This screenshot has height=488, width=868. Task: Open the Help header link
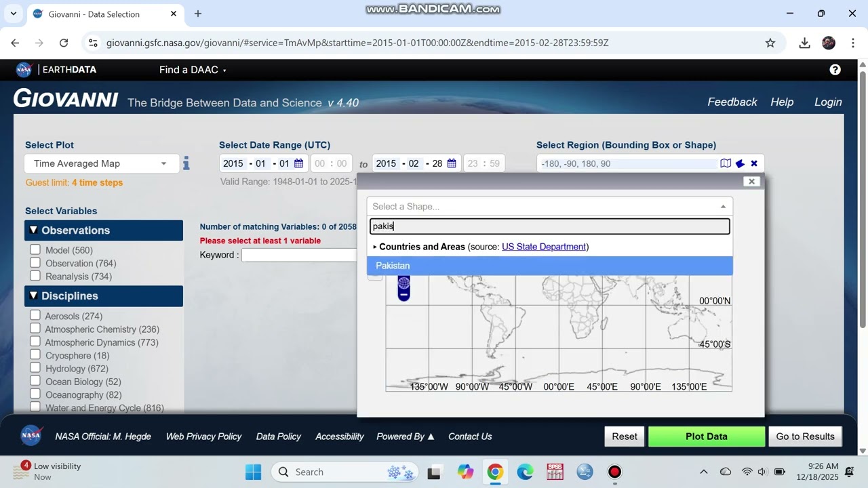[x=782, y=102]
